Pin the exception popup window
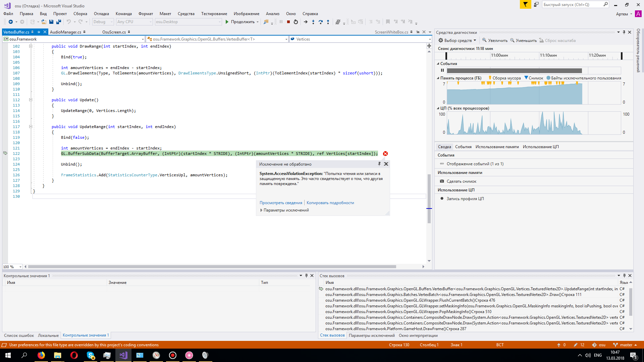Screen dimensions: 644x362 point(379,164)
